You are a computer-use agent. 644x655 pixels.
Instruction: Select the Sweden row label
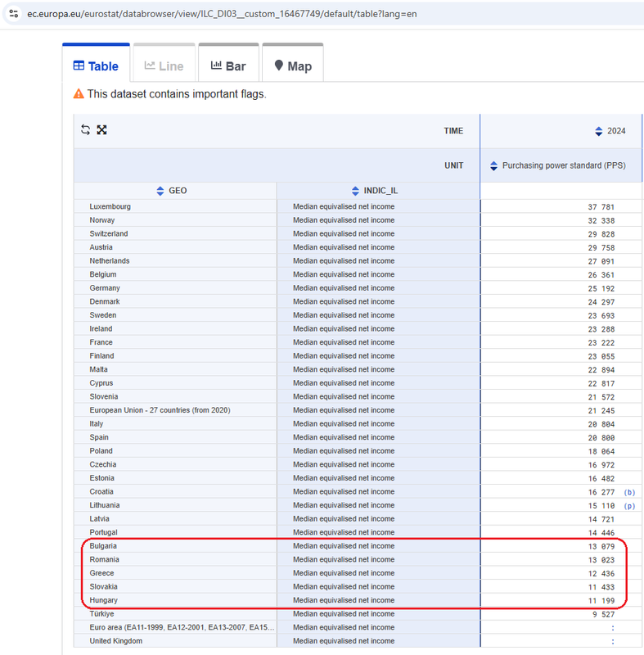[x=103, y=315]
